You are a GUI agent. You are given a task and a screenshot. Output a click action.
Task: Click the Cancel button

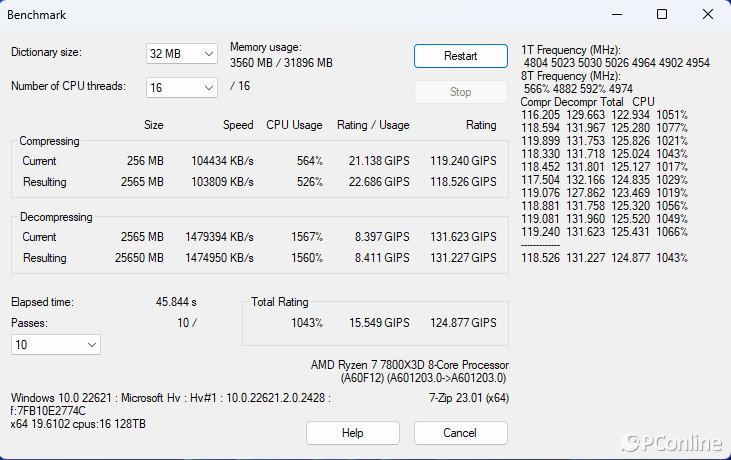[460, 433]
